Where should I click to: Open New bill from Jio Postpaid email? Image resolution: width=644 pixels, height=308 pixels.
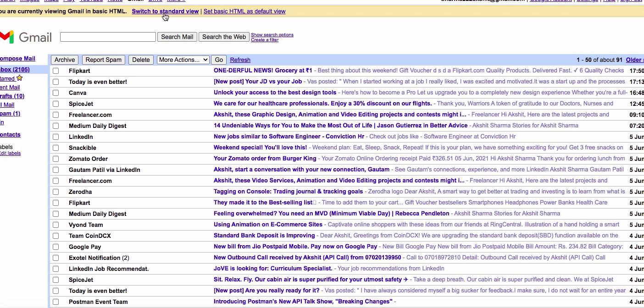pos(295,246)
